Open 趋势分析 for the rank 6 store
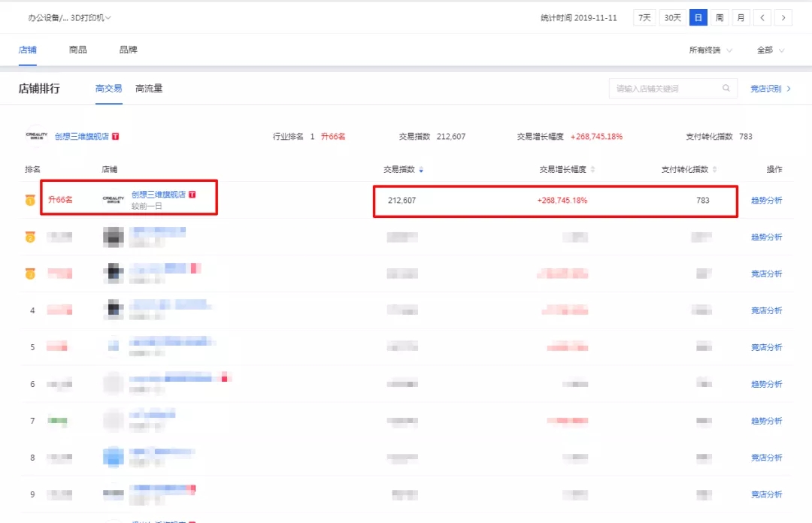The width and height of the screenshot is (812, 523). tap(766, 384)
